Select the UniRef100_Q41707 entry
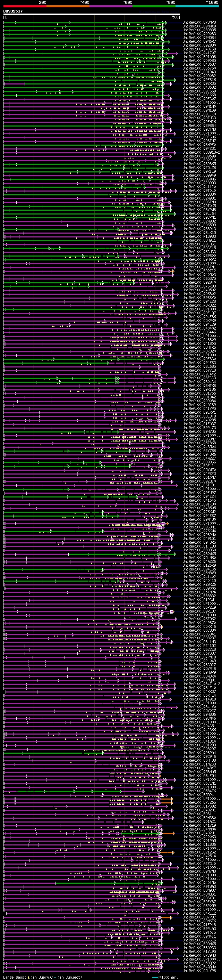 [x=199, y=53]
